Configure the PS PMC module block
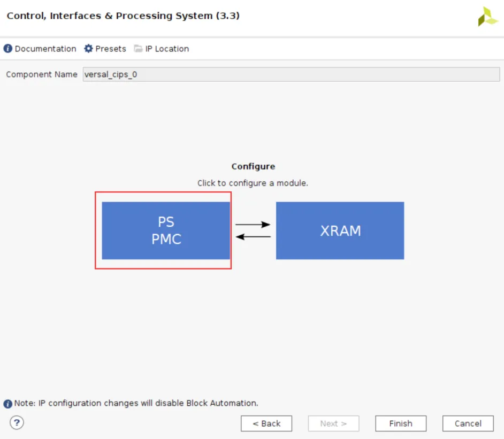The height and width of the screenshot is (439, 504). click(x=166, y=230)
